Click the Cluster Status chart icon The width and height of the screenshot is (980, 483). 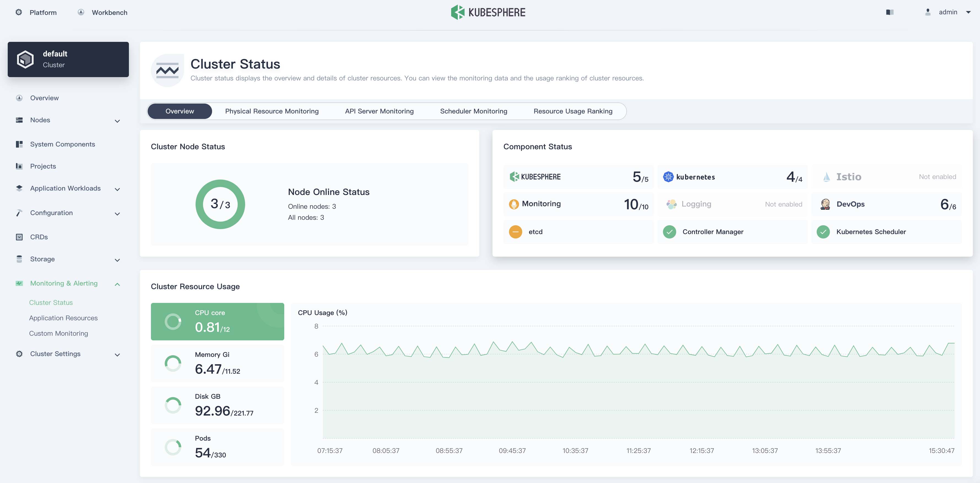point(167,70)
